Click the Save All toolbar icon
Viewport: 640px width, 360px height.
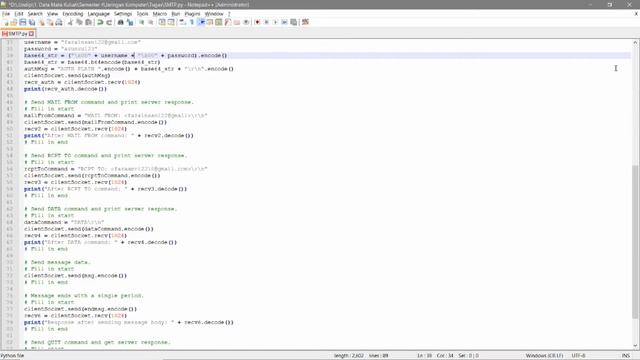point(32,22)
